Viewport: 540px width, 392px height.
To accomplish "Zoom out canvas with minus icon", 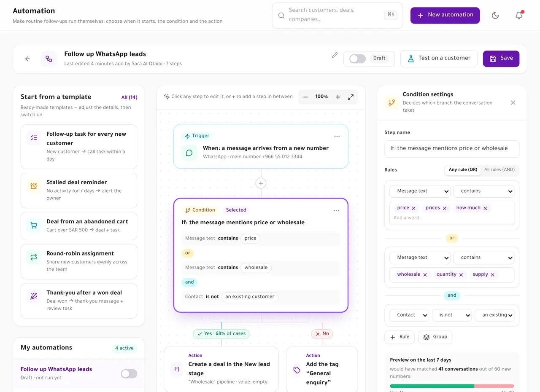I will coord(305,97).
